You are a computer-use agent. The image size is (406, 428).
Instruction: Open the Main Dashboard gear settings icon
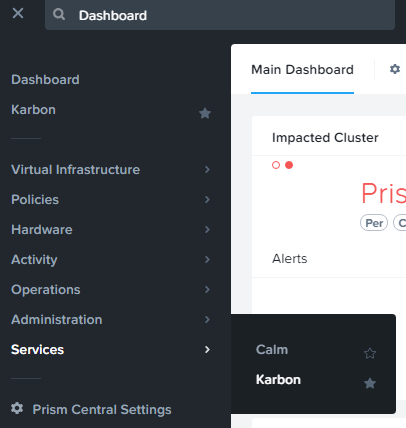tap(395, 69)
